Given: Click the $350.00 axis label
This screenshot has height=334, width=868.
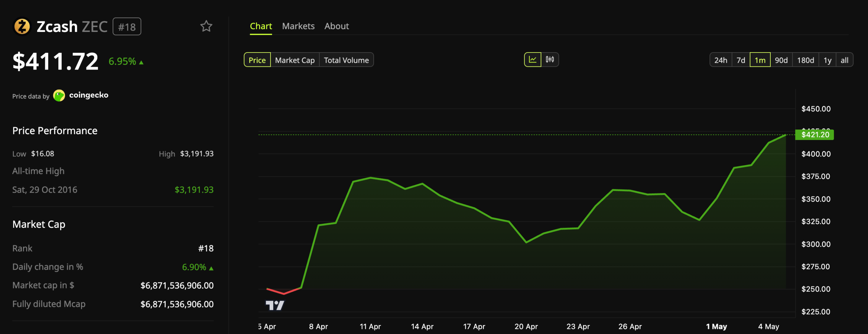Looking at the screenshot, I should 816,199.
